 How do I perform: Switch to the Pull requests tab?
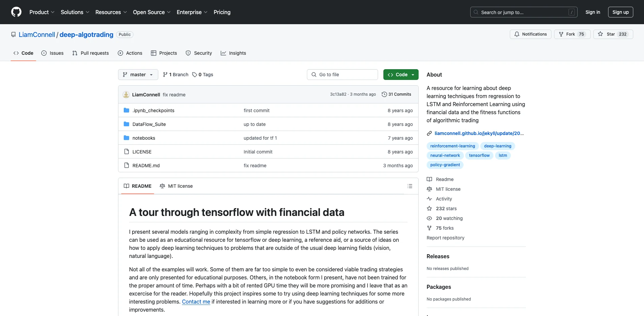91,53
